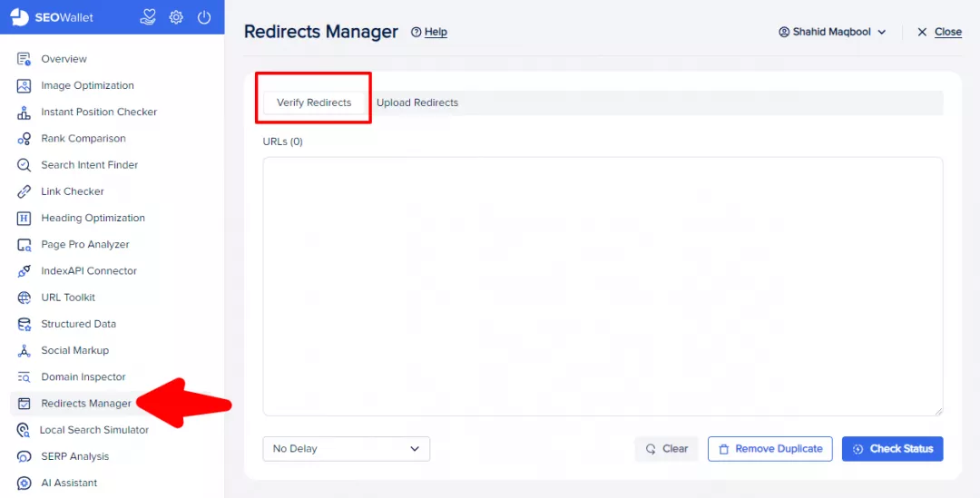Click the Redirects Manager page heading

coord(320,32)
